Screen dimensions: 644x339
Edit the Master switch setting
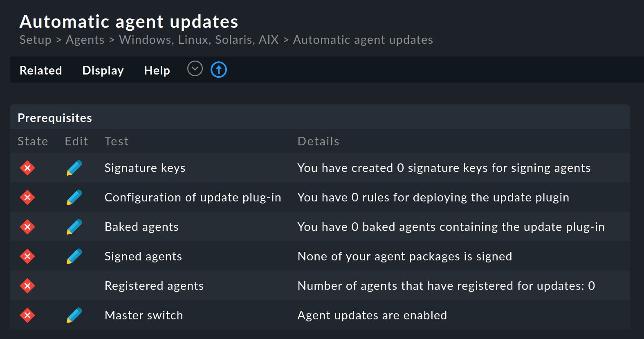pos(74,315)
